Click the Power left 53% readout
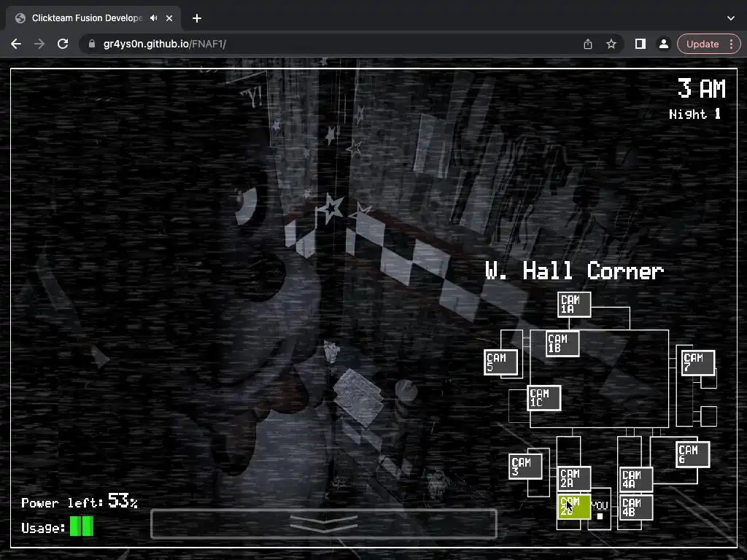Image resolution: width=747 pixels, height=560 pixels. tap(80, 502)
